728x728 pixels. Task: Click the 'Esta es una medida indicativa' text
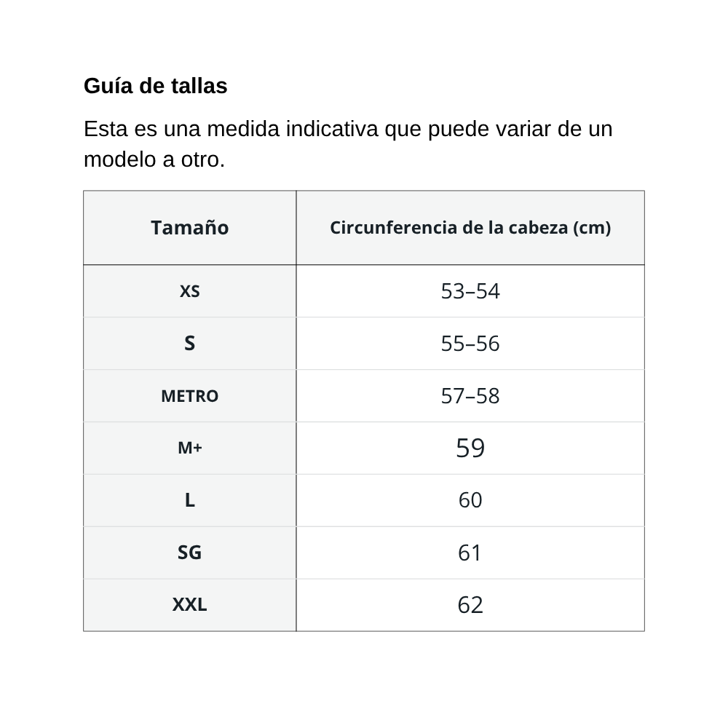(x=232, y=129)
